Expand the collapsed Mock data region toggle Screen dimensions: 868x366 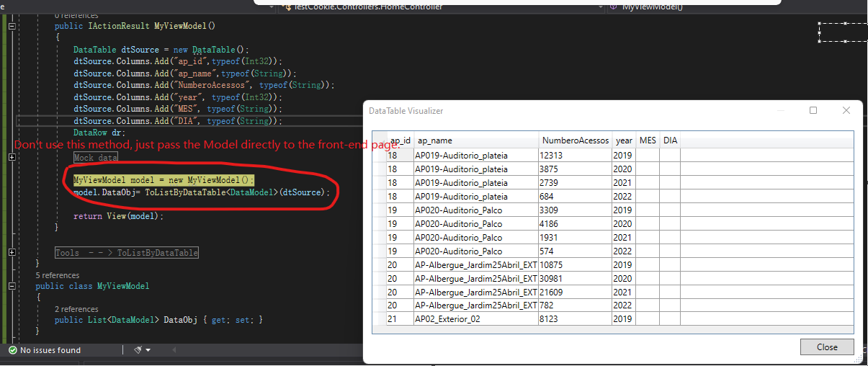pos(12,157)
